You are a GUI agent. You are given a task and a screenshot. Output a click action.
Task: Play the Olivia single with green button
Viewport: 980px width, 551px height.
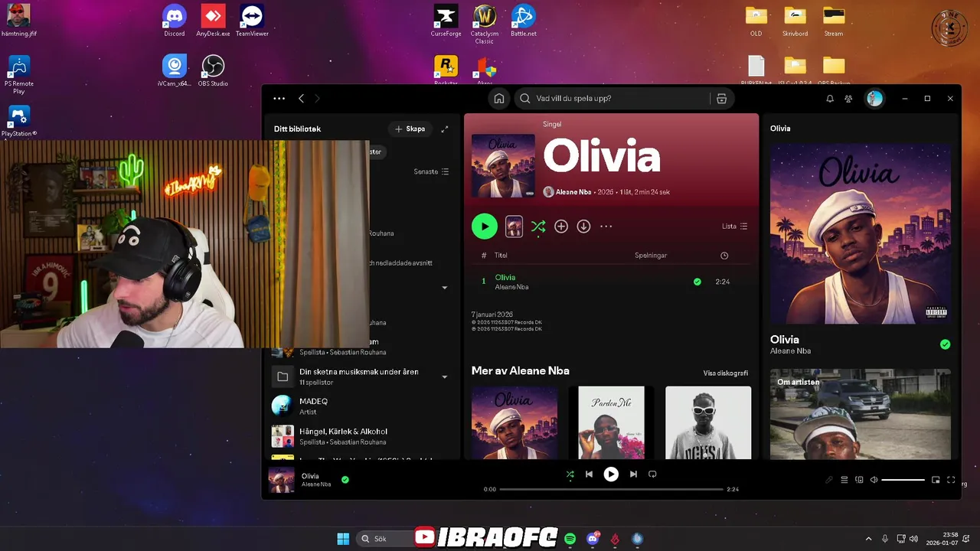(x=485, y=227)
